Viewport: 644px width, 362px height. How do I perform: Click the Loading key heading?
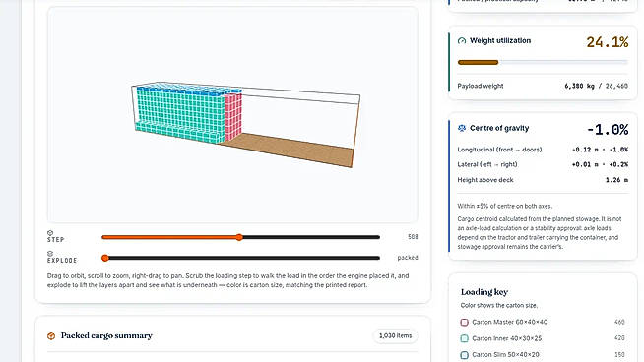click(x=484, y=292)
